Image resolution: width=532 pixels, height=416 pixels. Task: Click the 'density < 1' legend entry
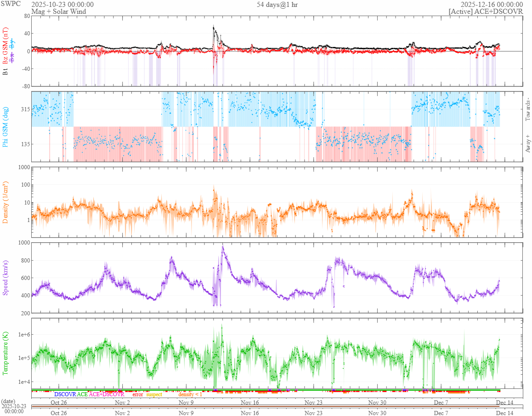pyautogui.click(x=190, y=394)
